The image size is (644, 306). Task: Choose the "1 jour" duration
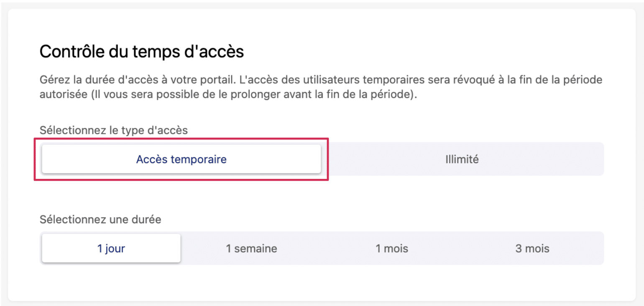[111, 249]
